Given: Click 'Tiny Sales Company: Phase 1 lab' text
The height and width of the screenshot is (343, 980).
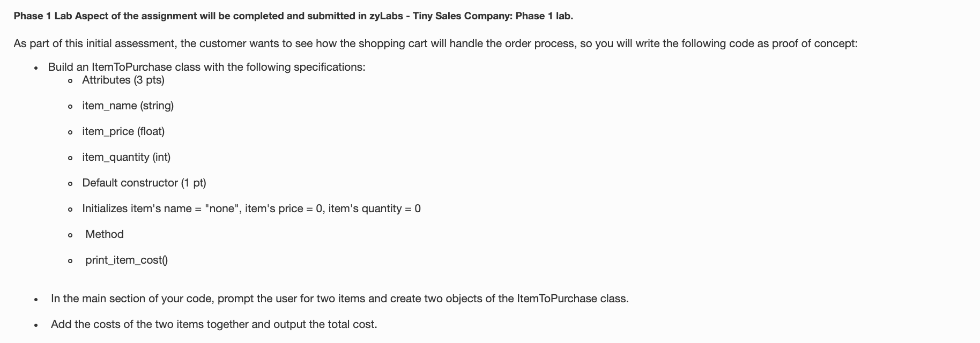Looking at the screenshot, I should point(493,16).
